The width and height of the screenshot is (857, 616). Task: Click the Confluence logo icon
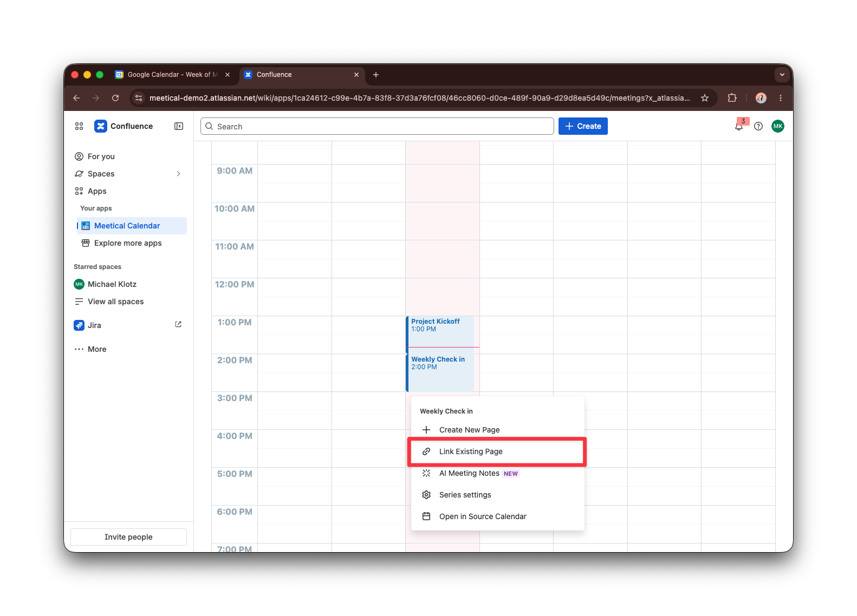tap(101, 126)
